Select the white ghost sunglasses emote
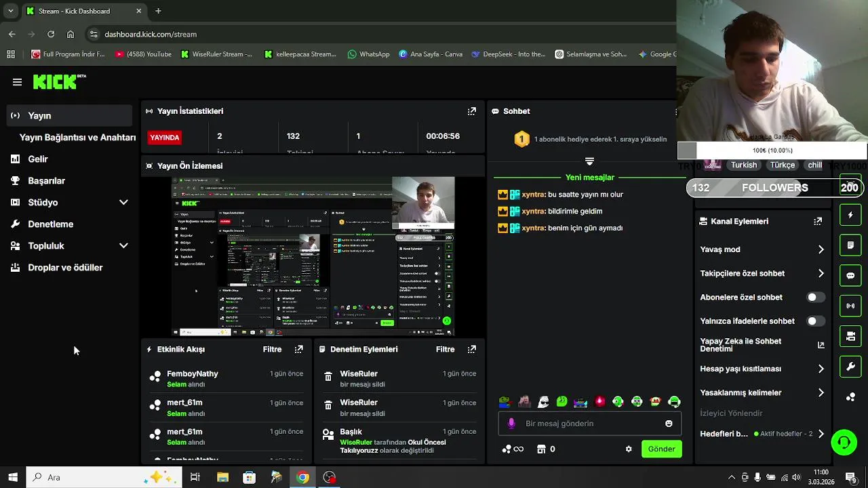This screenshot has width=868, height=488. (x=543, y=401)
